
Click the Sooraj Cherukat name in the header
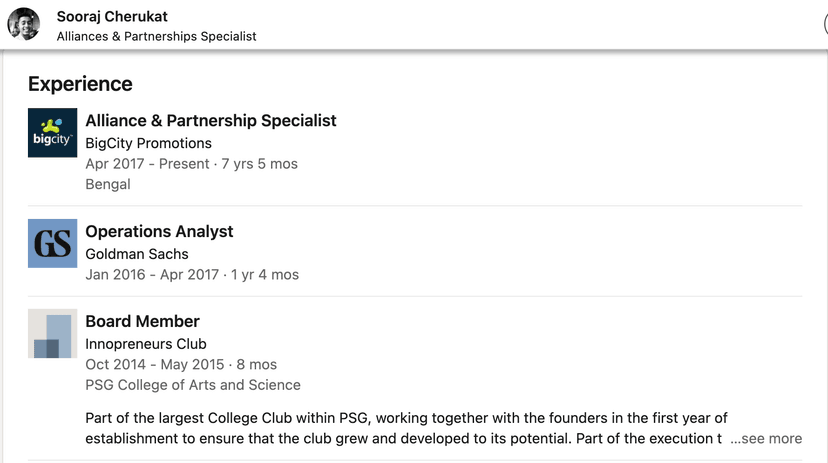click(112, 16)
